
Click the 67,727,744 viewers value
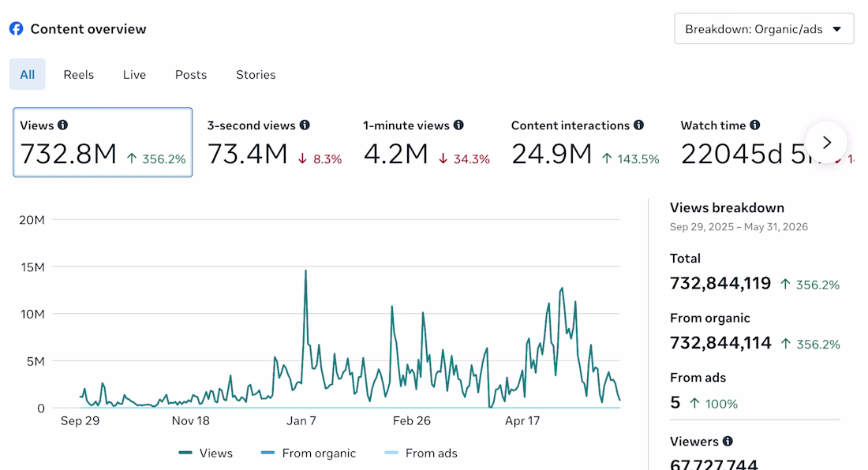(713, 464)
